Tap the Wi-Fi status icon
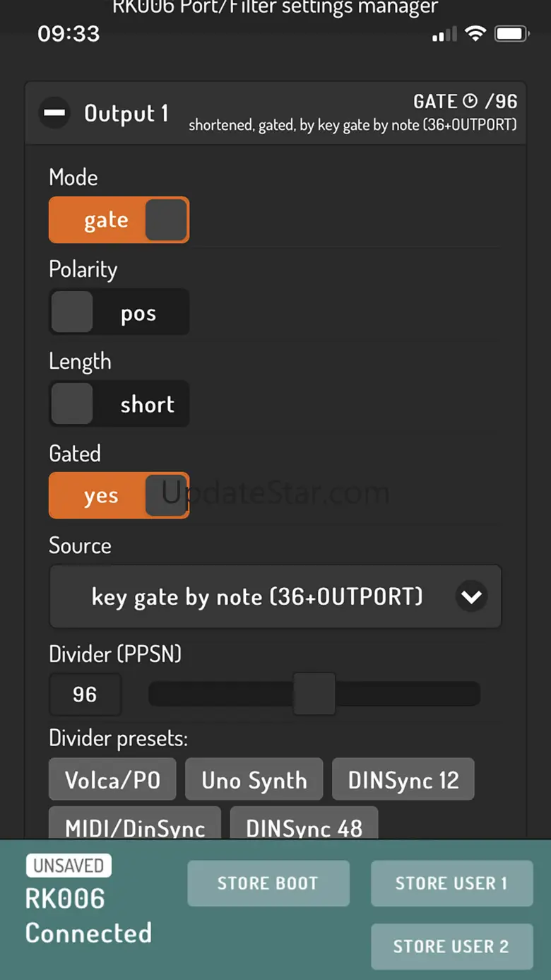The image size is (551, 980). tap(476, 33)
